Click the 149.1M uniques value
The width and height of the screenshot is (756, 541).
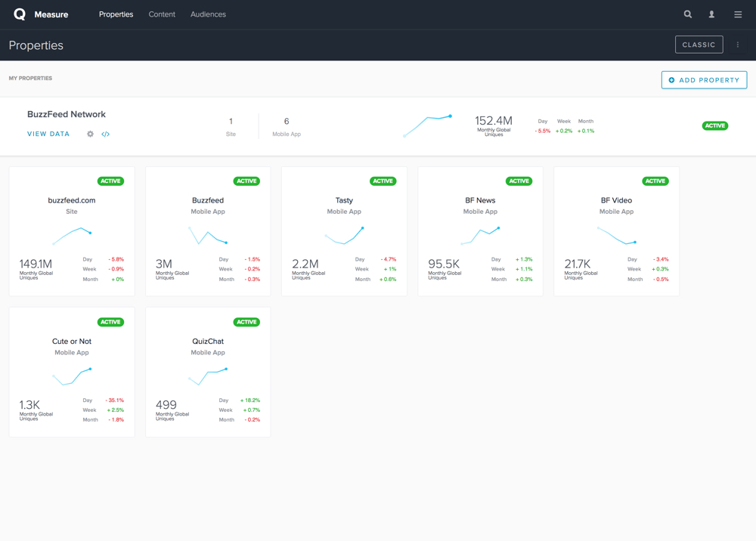tap(36, 264)
